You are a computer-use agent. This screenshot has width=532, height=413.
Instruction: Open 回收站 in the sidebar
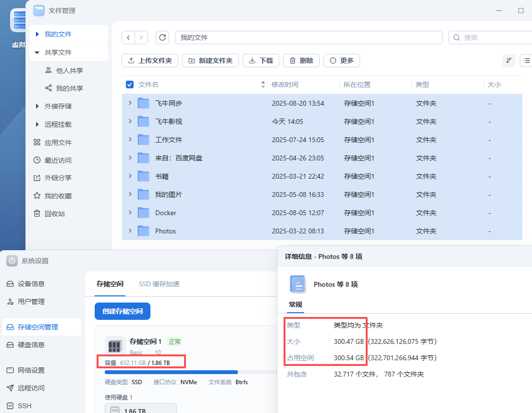[49, 214]
